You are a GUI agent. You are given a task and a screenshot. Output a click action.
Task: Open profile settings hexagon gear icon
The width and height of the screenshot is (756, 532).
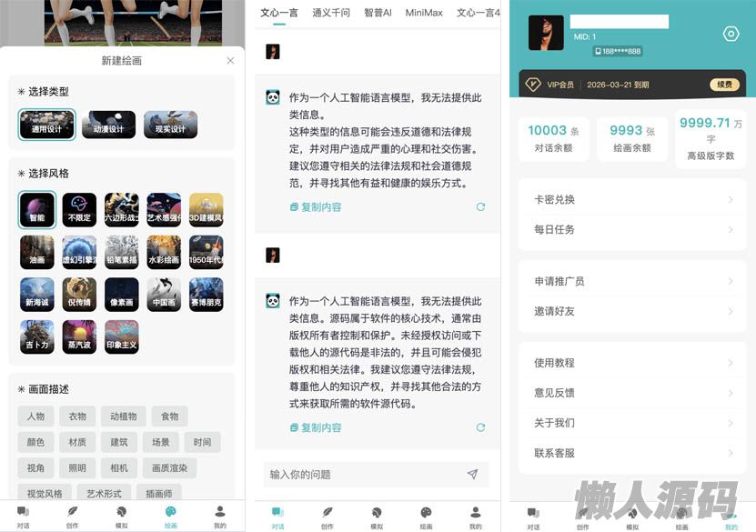click(731, 34)
